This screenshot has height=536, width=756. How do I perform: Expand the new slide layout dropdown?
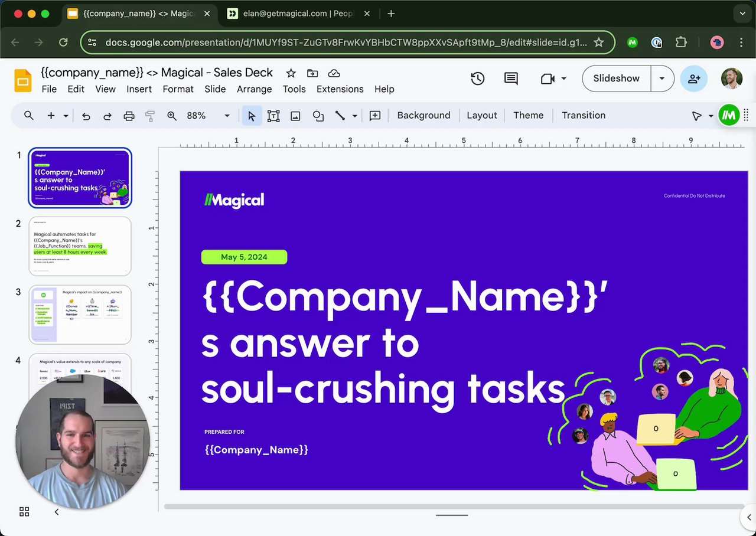point(66,116)
